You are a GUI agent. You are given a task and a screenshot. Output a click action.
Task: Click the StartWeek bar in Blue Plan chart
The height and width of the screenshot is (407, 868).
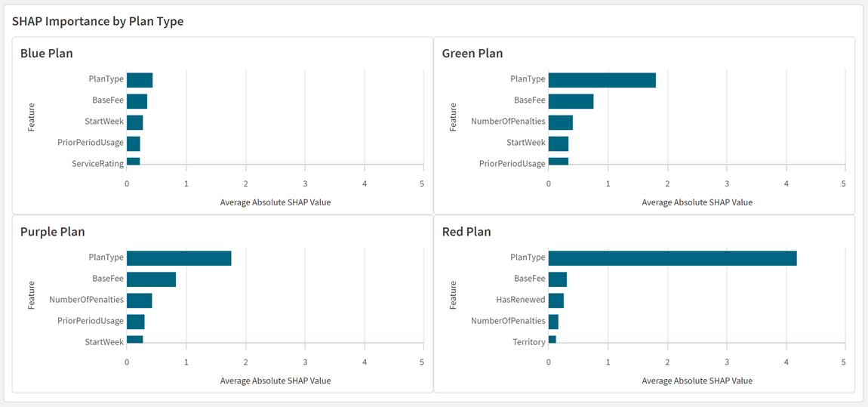pyautogui.click(x=134, y=122)
